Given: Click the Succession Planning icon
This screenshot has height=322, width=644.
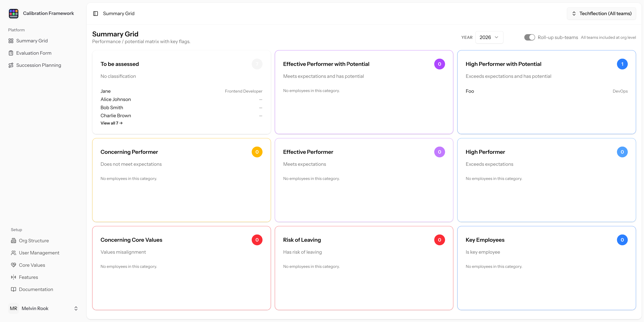Looking at the screenshot, I should pos(11,65).
